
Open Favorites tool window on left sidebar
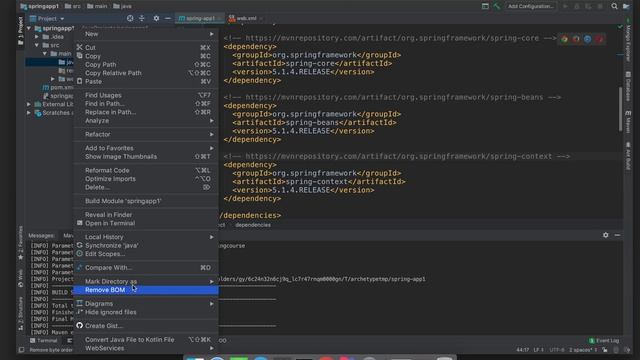pyautogui.click(x=20, y=243)
